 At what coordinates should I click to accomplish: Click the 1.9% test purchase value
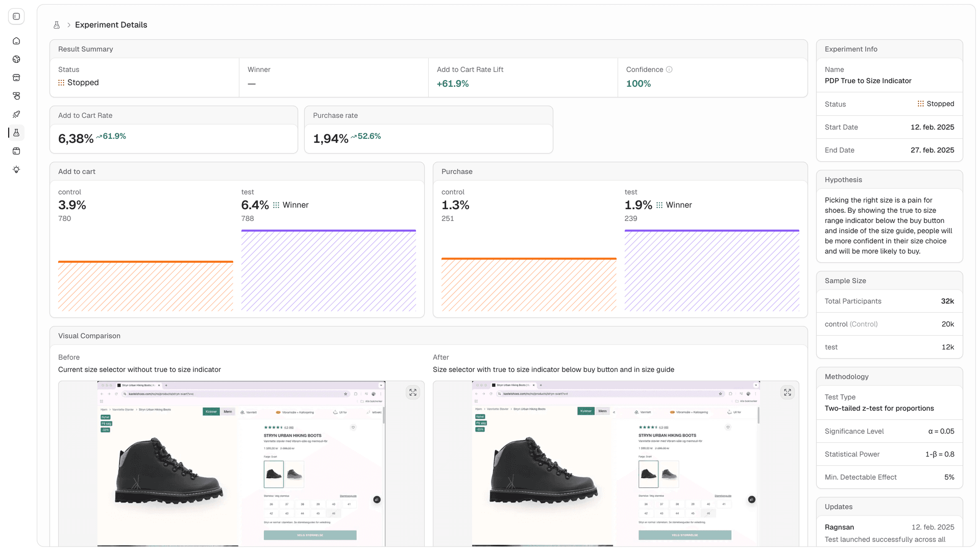point(638,205)
